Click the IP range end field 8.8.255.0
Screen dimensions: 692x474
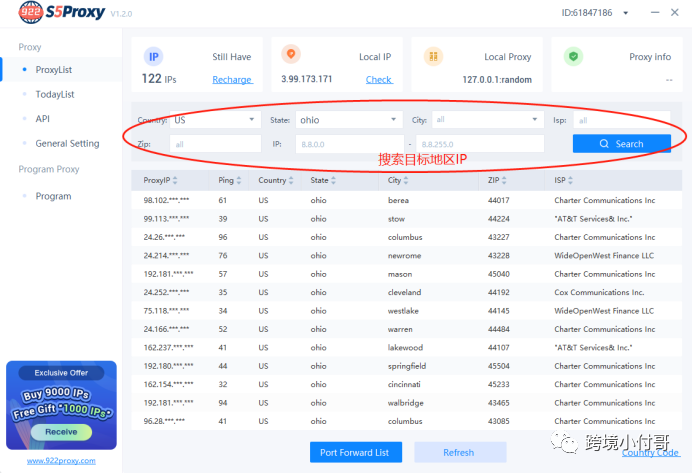pyautogui.click(x=480, y=144)
